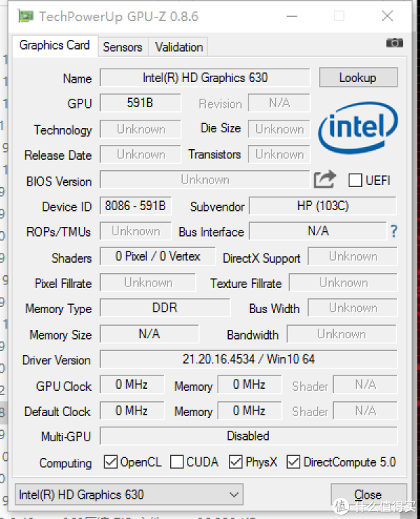
Task: Click the BIOS export share arrow icon
Action: click(325, 179)
